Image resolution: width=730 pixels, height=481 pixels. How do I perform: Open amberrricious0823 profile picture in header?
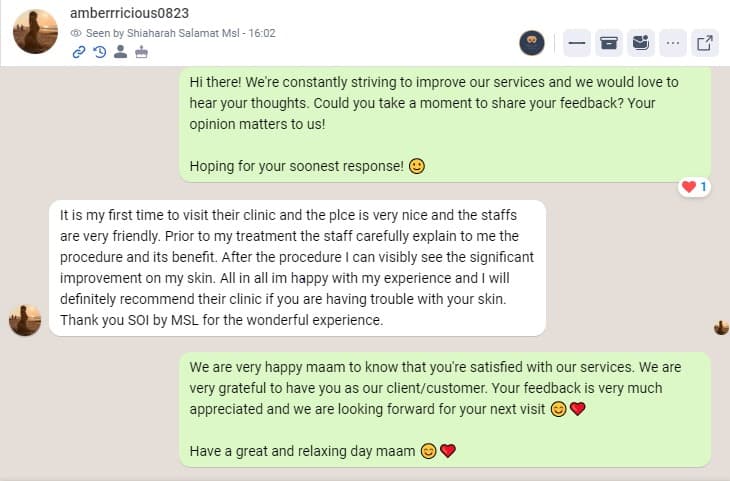35,32
